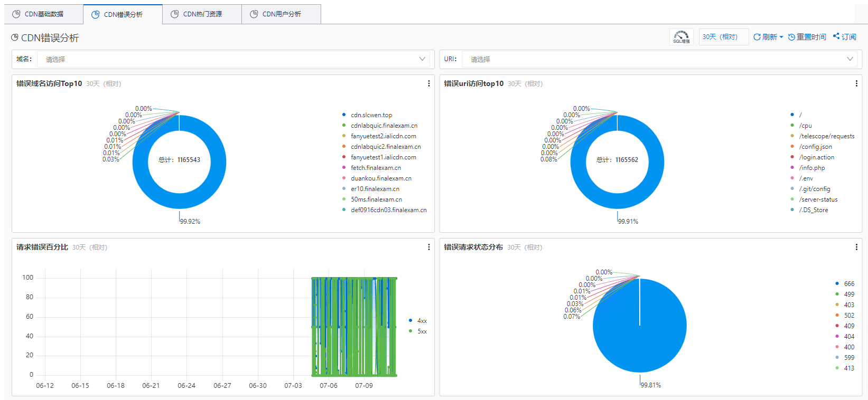Switch to CDN基础数据 tab
868x400 pixels.
(x=44, y=14)
